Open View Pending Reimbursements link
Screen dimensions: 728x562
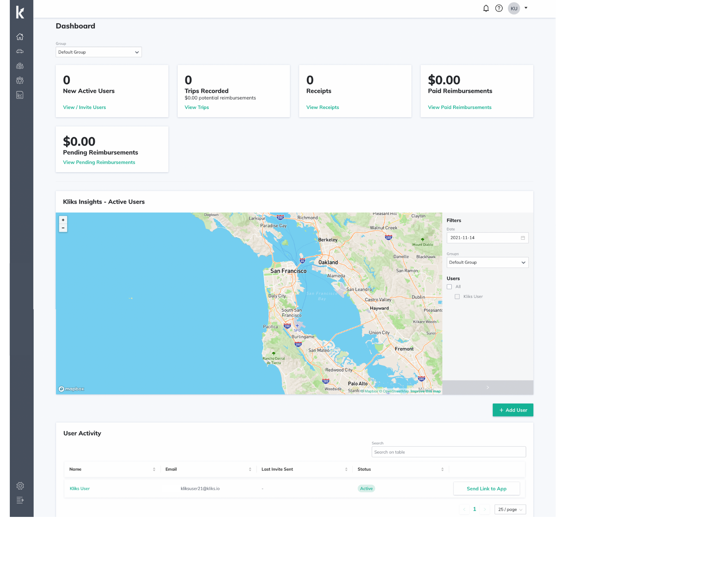tap(99, 162)
